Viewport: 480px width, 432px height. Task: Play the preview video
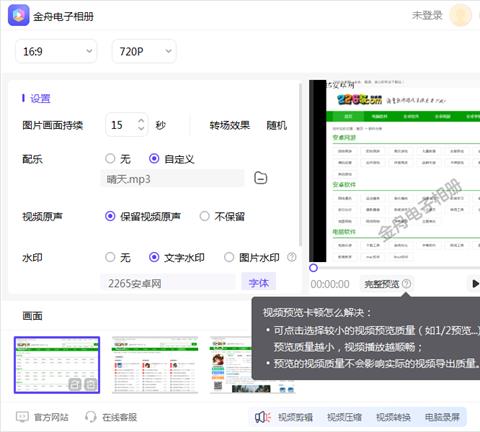(475, 284)
